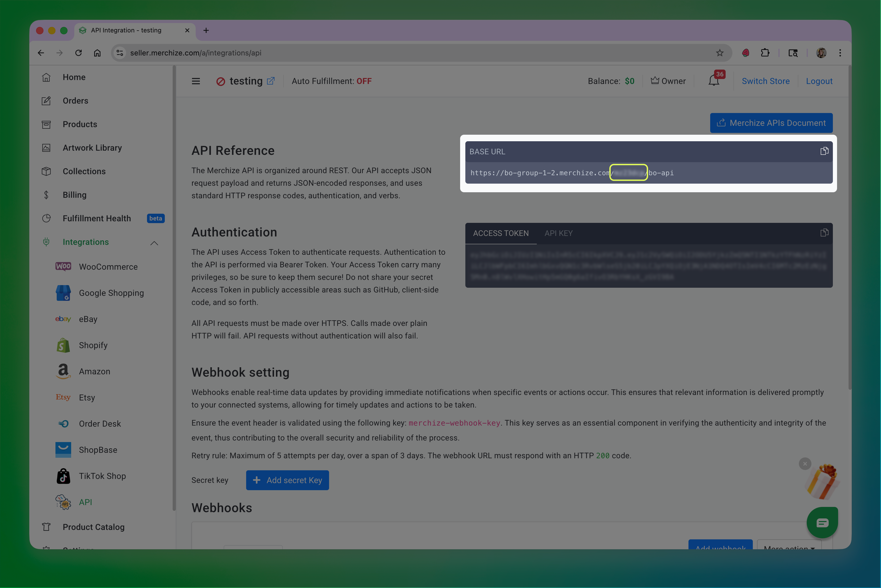Switch to the API KEY tab
881x588 pixels.
pyautogui.click(x=558, y=233)
